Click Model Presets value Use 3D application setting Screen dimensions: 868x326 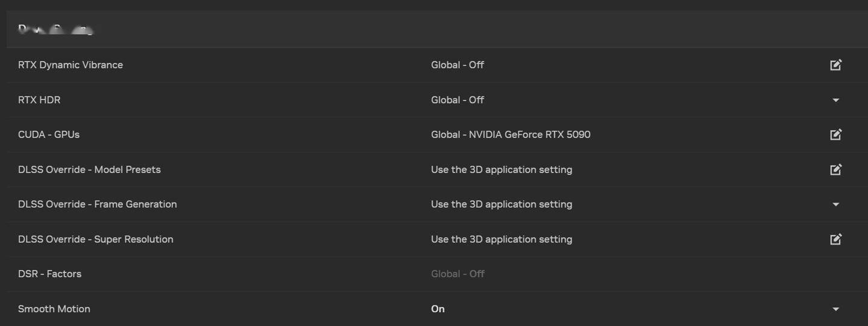[502, 169]
